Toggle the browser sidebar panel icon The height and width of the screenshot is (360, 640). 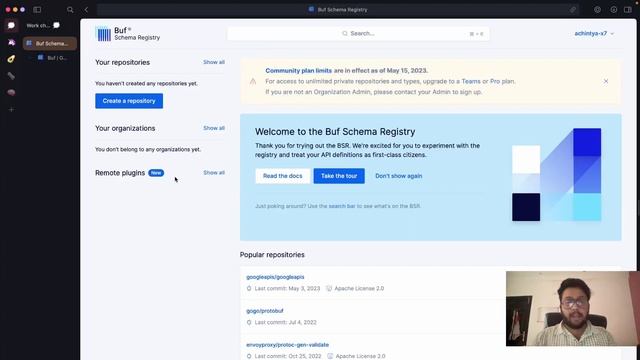click(x=37, y=9)
